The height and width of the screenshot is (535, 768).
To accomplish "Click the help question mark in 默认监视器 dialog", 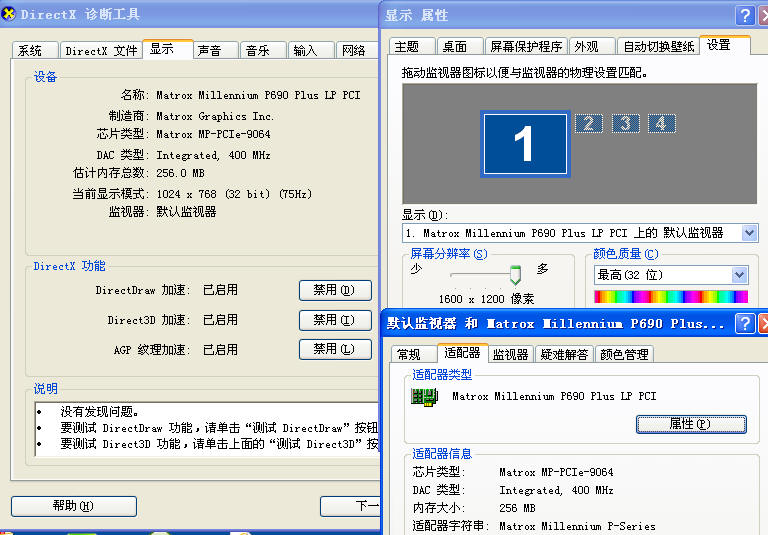I will pyautogui.click(x=744, y=323).
